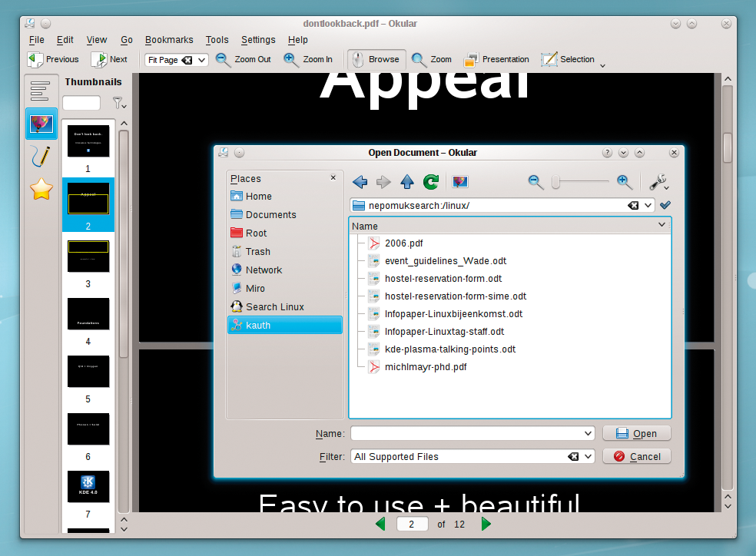Show the Reviews pencil sidebar panel
The height and width of the screenshot is (556, 756).
41,157
